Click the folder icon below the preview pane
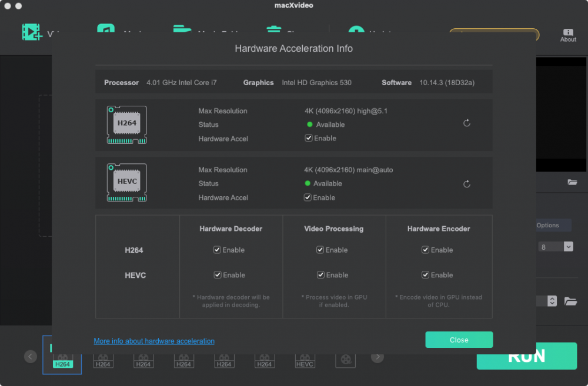The image size is (588, 386). (572, 182)
